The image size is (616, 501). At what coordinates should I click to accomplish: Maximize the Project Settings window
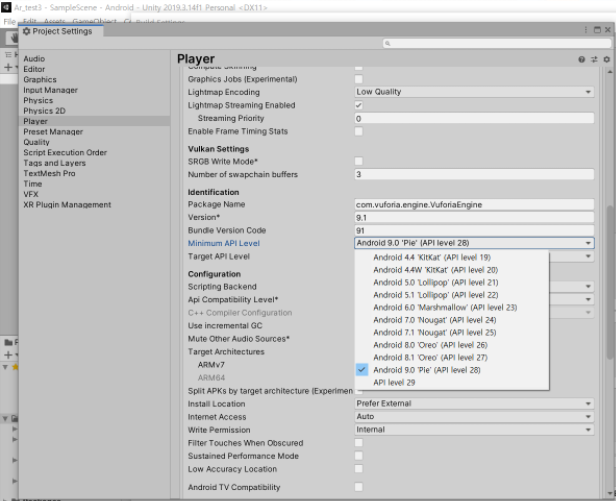tap(597, 30)
